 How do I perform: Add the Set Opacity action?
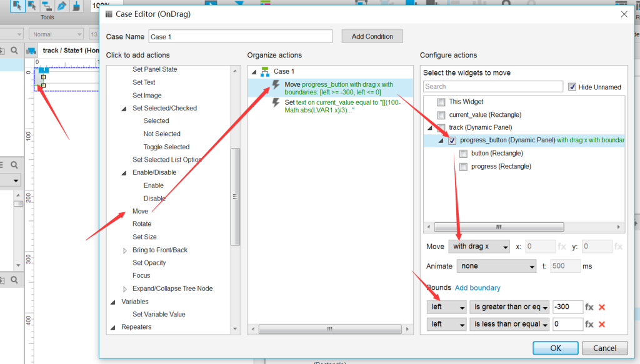[149, 263]
